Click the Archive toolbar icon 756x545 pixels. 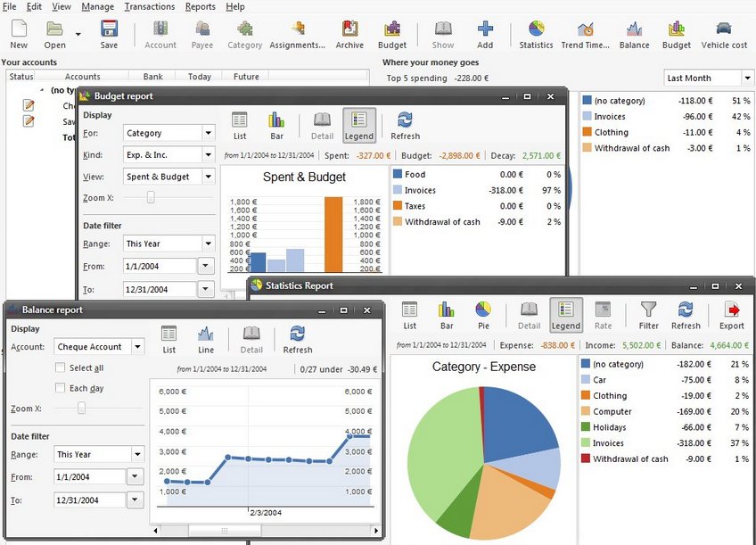click(349, 29)
